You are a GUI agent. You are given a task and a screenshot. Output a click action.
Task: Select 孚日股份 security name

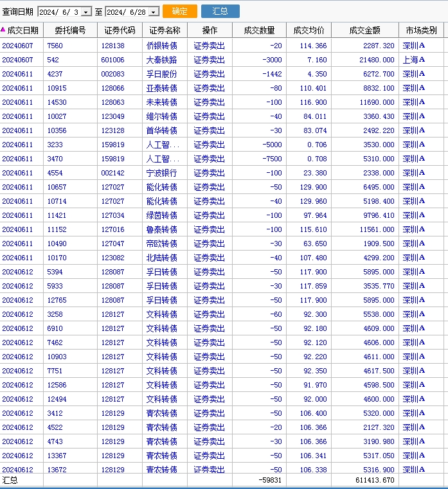[161, 74]
